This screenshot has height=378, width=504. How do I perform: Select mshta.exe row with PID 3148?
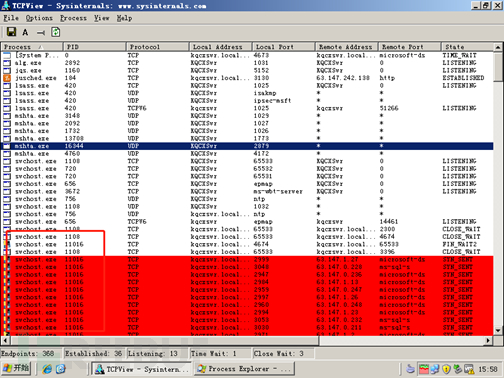tap(247, 116)
